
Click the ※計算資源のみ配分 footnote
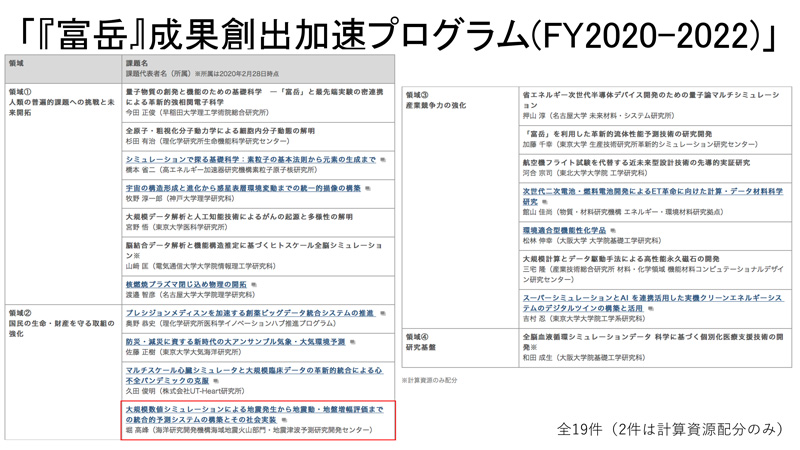tap(430, 380)
